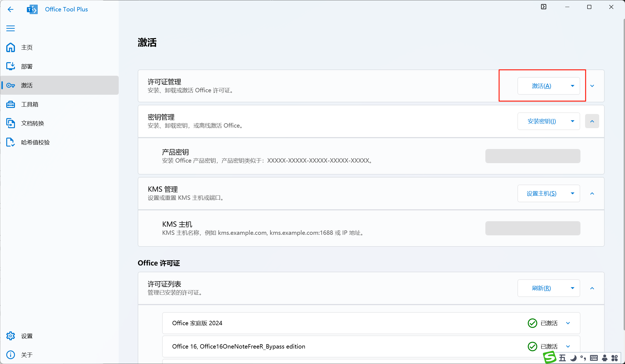This screenshot has height=364, width=625.
Task: Click the back arrow in title bar
Action: (10, 10)
